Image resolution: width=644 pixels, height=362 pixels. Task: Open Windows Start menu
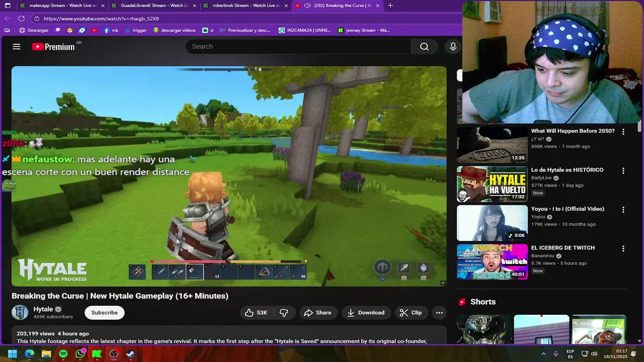click(12, 354)
